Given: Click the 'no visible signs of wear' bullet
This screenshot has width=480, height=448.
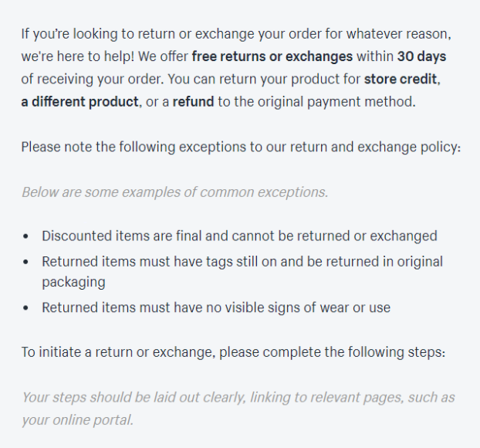Looking at the screenshot, I should pyautogui.click(x=216, y=308).
